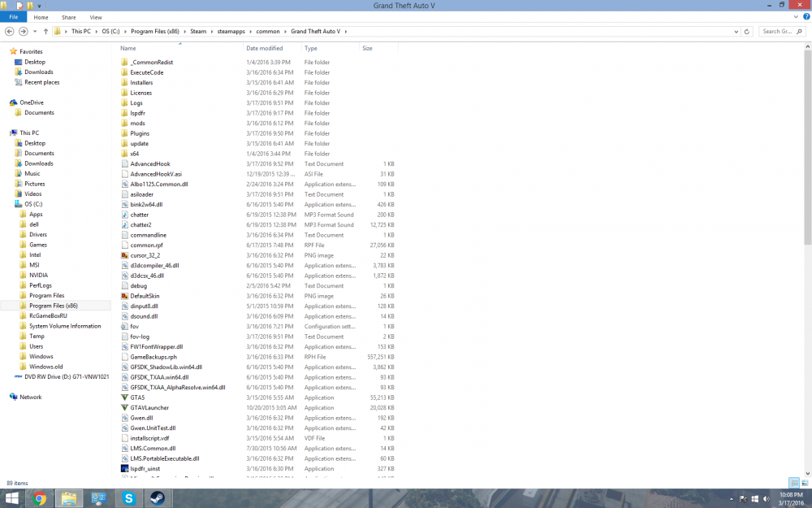The width and height of the screenshot is (812, 508).
Task: Launch Skype from the taskbar
Action: click(128, 497)
